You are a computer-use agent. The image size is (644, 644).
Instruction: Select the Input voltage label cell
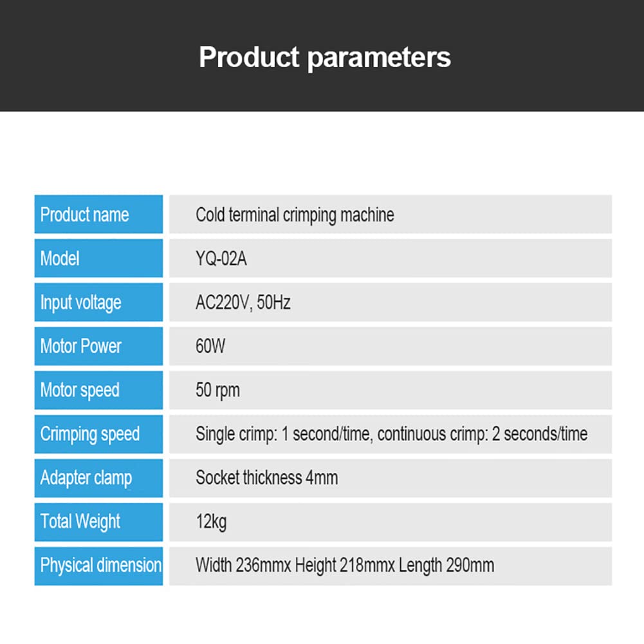98,302
